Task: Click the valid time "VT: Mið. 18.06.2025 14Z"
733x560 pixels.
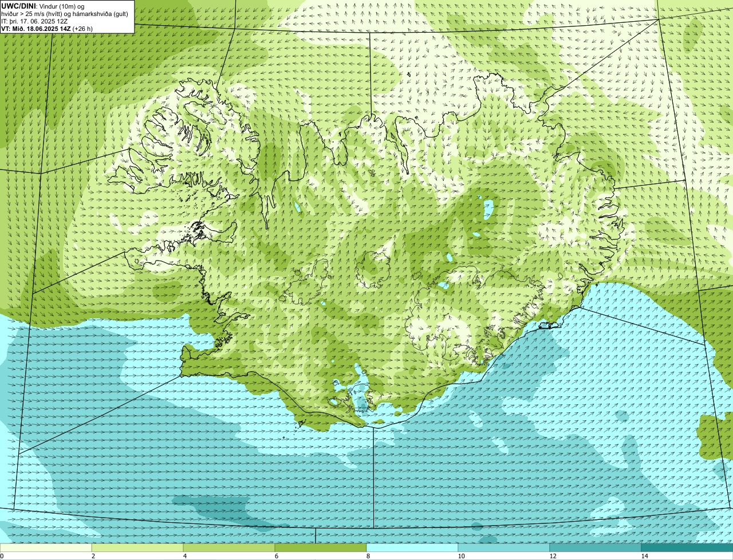Action: [36, 29]
